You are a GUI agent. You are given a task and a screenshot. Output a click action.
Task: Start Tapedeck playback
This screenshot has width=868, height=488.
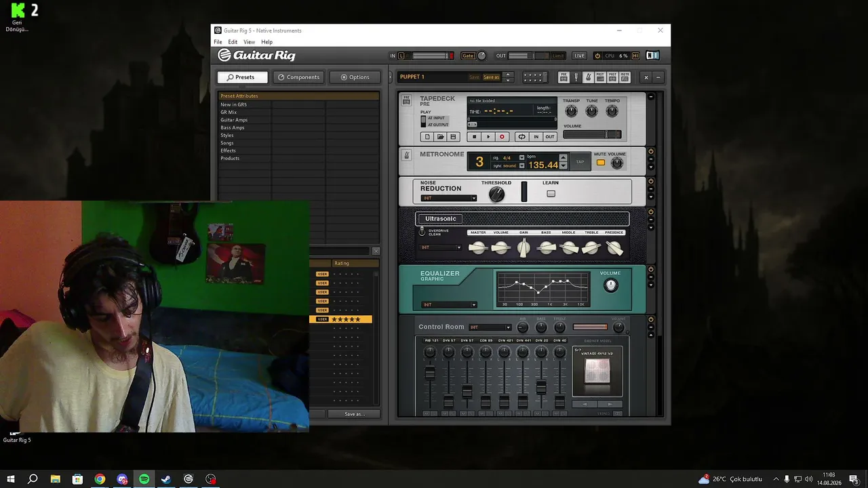click(x=488, y=137)
